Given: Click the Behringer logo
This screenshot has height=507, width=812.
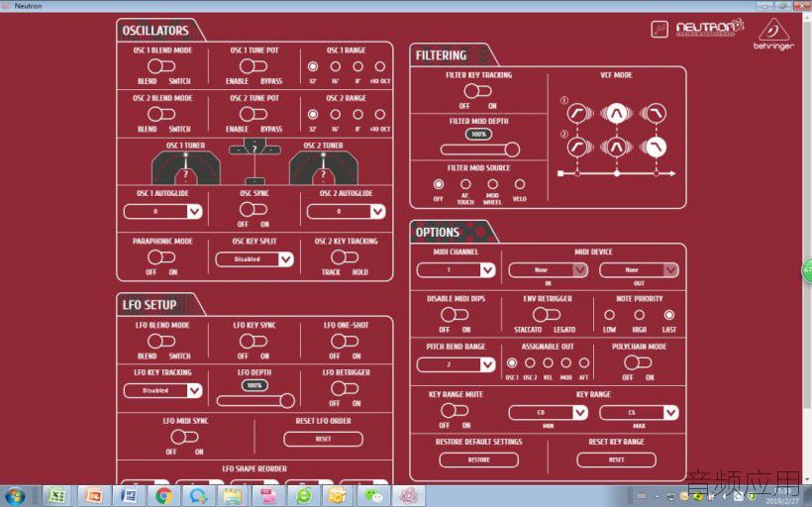Looking at the screenshot, I should [x=773, y=35].
